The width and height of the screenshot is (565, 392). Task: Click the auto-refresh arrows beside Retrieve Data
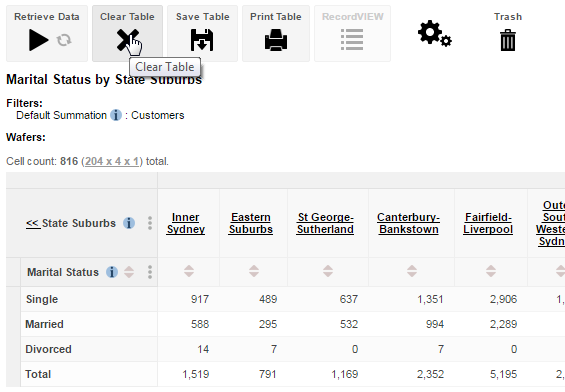[x=64, y=40]
